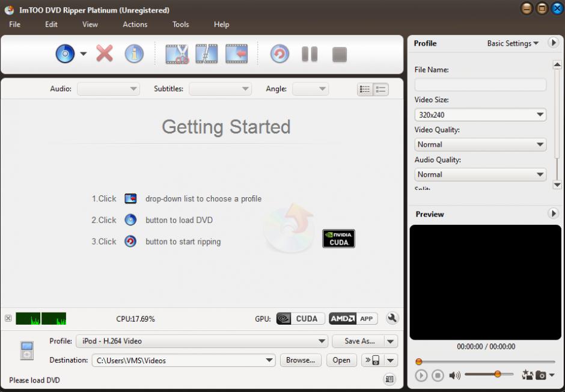Click the load DVD icon in step 2
The height and width of the screenshot is (392, 565).
tap(130, 220)
